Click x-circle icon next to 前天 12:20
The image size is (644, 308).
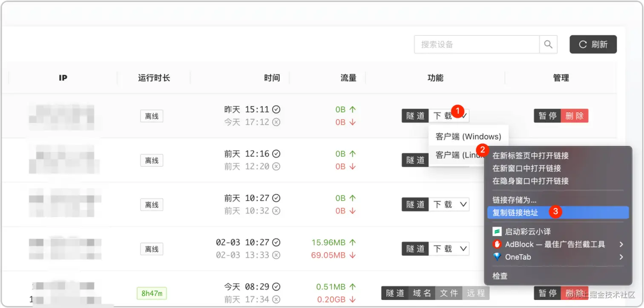coord(276,167)
